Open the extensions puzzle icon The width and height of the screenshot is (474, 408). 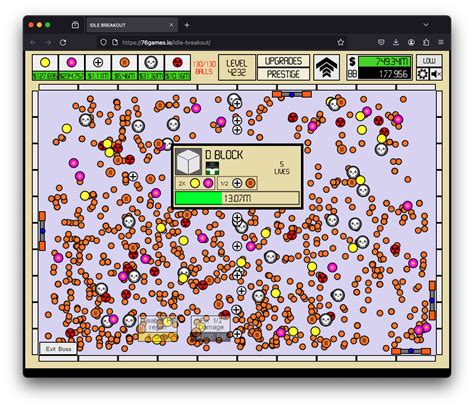click(426, 42)
